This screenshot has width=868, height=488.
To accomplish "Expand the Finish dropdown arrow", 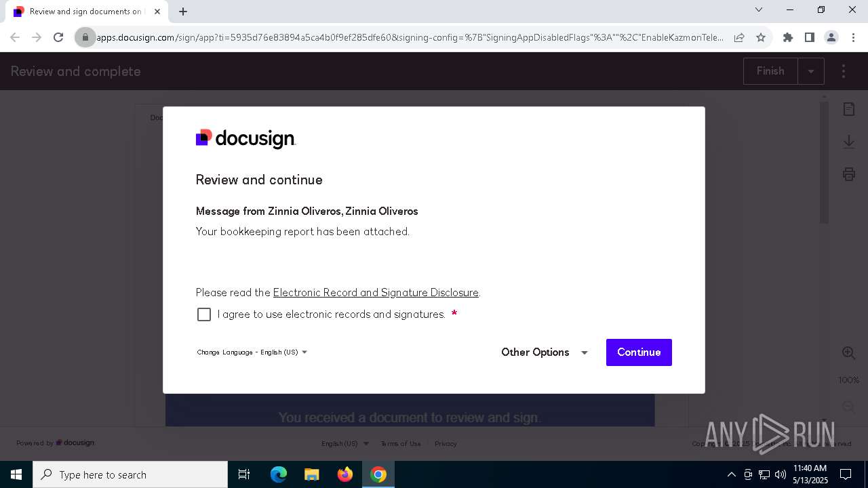I will tap(811, 71).
